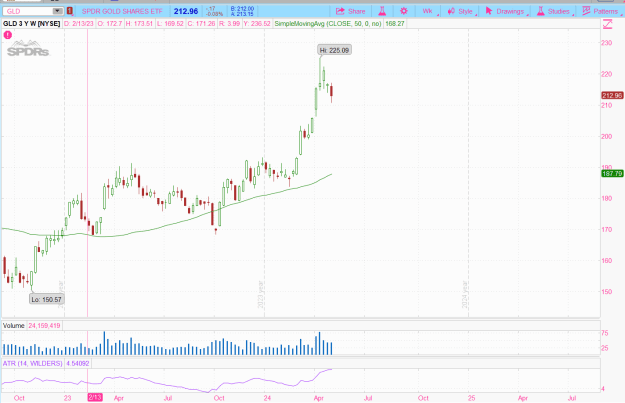Click the green 187.79 moving average axis label
625x403 pixels.
pos(612,173)
